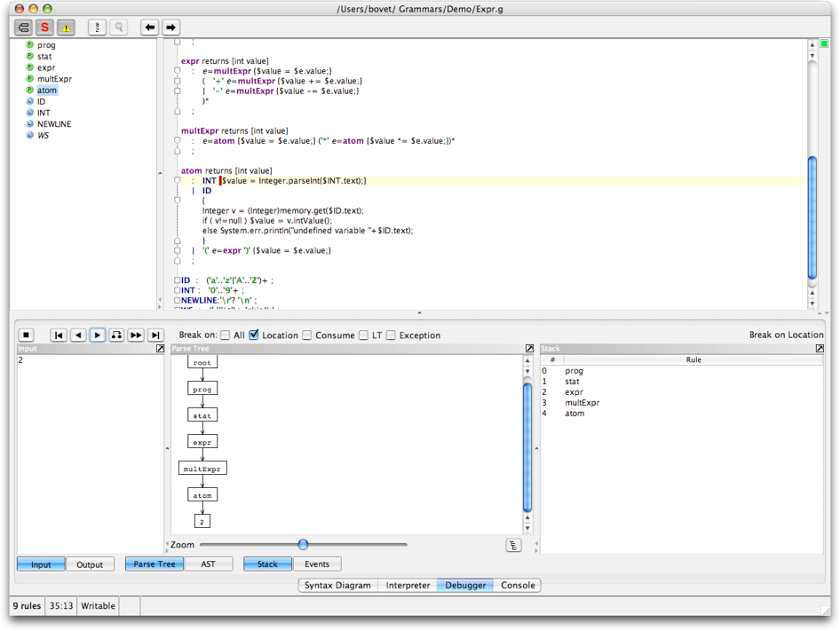Show the AST view
The height and width of the screenshot is (631, 840).
(208, 564)
